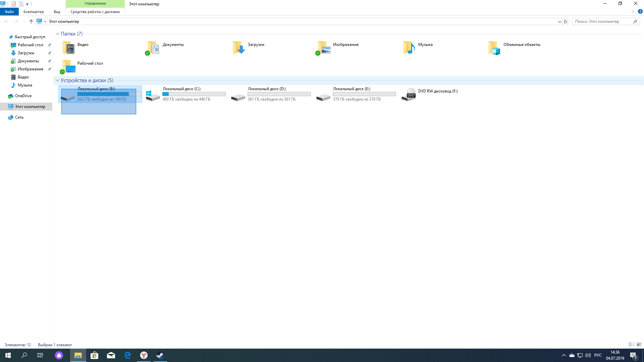
Task: Select the Локальный диск (B:) drive icon
Action: click(x=68, y=97)
